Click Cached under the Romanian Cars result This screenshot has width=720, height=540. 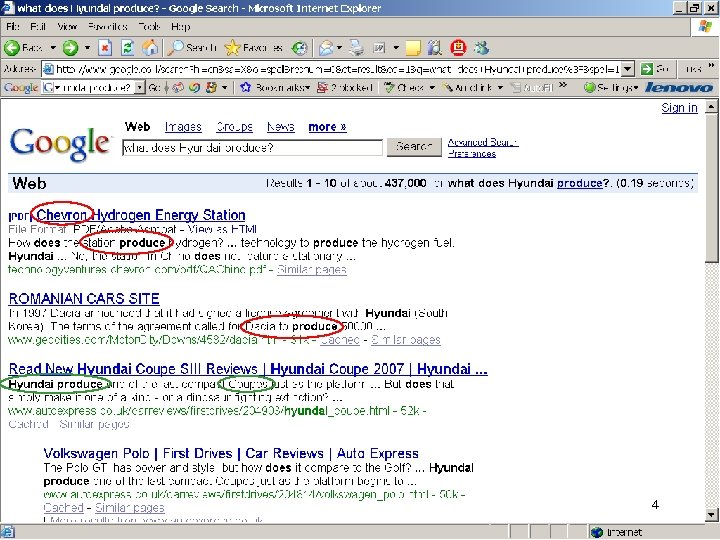click(x=340, y=340)
